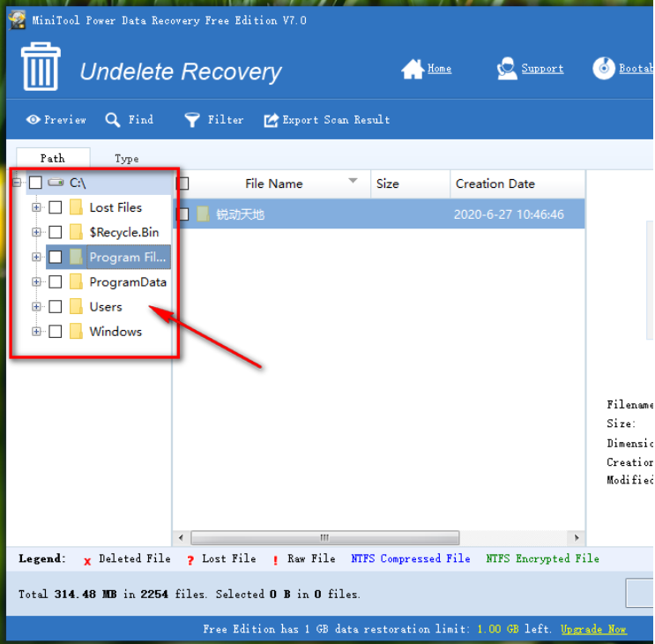
Task: Click the Export Scan Result label
Action: 336,120
